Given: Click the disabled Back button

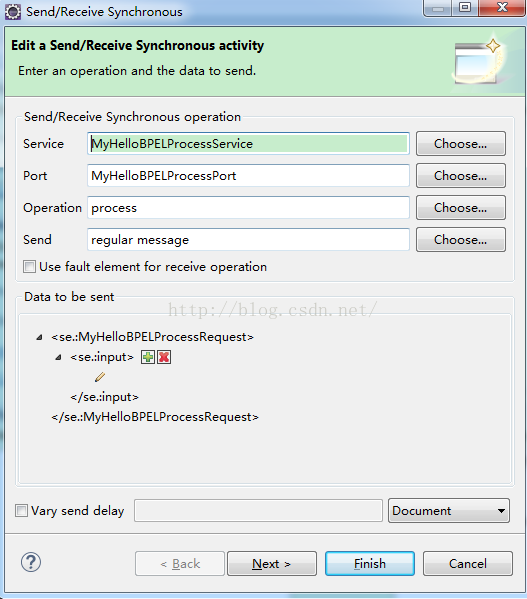Looking at the screenshot, I should click(x=180, y=563).
